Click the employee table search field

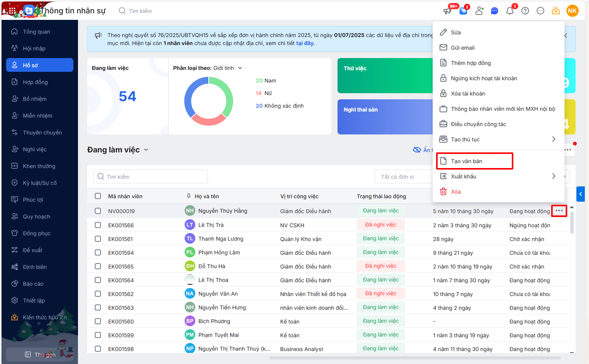tap(151, 176)
